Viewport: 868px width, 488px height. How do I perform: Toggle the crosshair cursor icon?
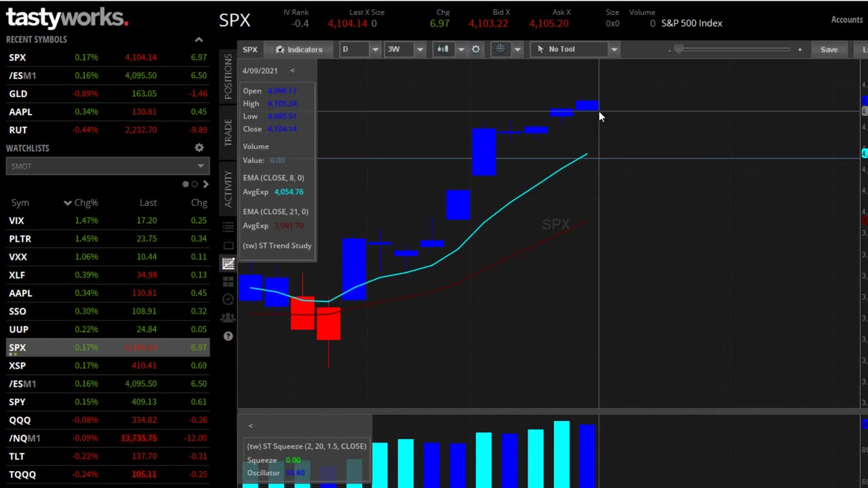point(500,49)
